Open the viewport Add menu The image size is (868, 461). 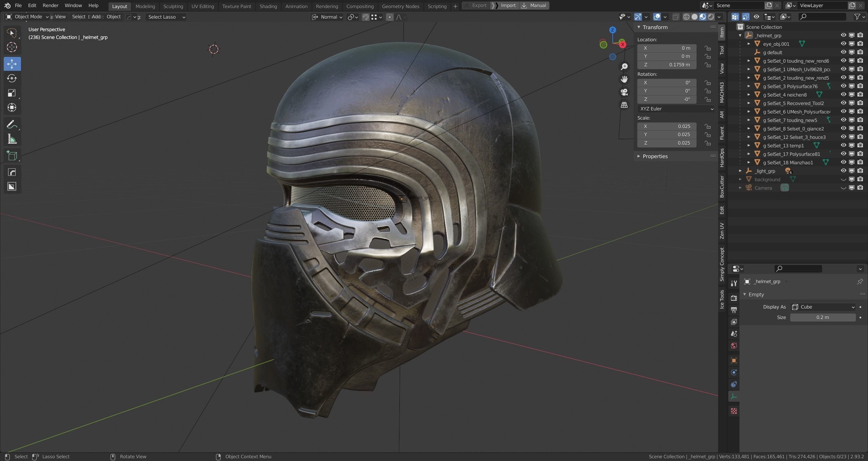96,17
